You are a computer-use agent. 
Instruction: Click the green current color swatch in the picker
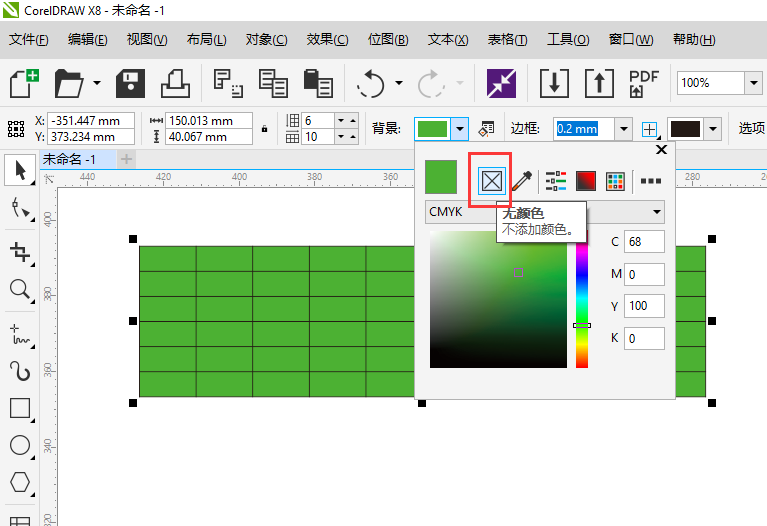coord(441,177)
